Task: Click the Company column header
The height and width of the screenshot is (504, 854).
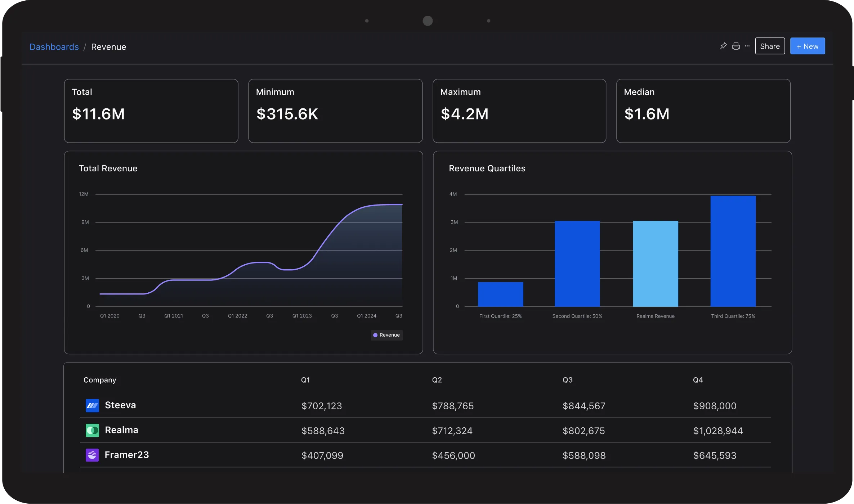Action: click(100, 380)
